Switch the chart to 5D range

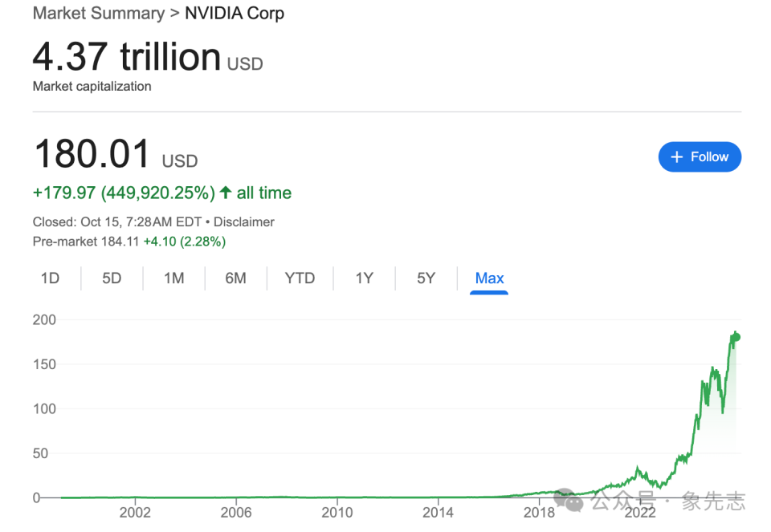point(112,278)
